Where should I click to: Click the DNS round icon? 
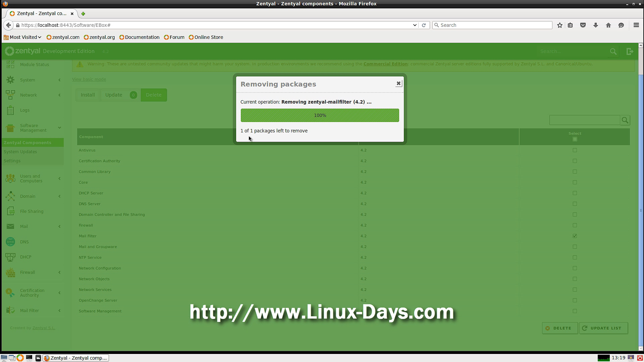10,242
